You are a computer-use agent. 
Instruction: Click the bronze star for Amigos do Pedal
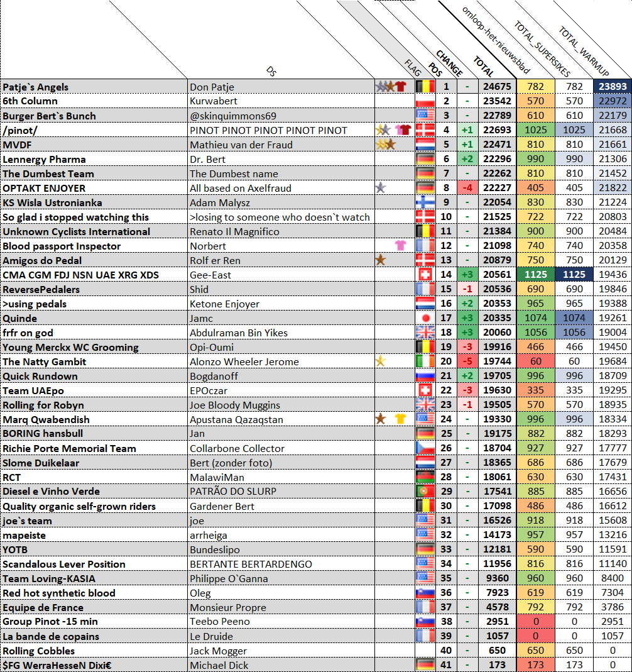pyautogui.click(x=380, y=260)
